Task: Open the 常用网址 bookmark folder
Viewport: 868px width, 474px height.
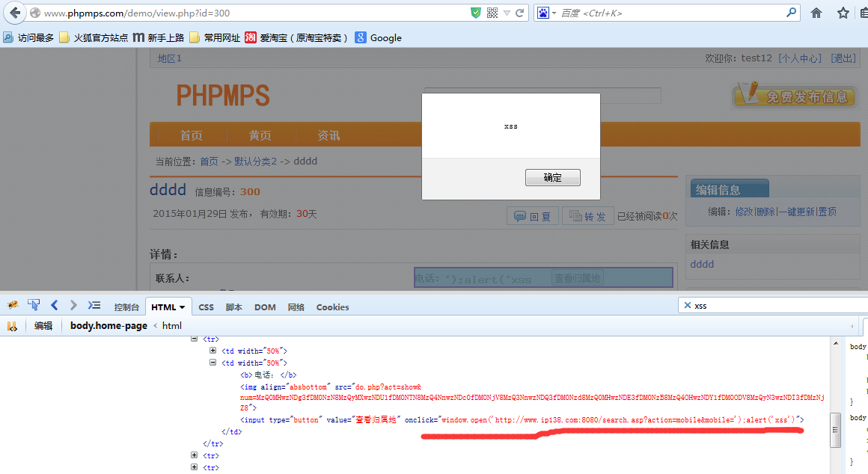Action: 215,37
